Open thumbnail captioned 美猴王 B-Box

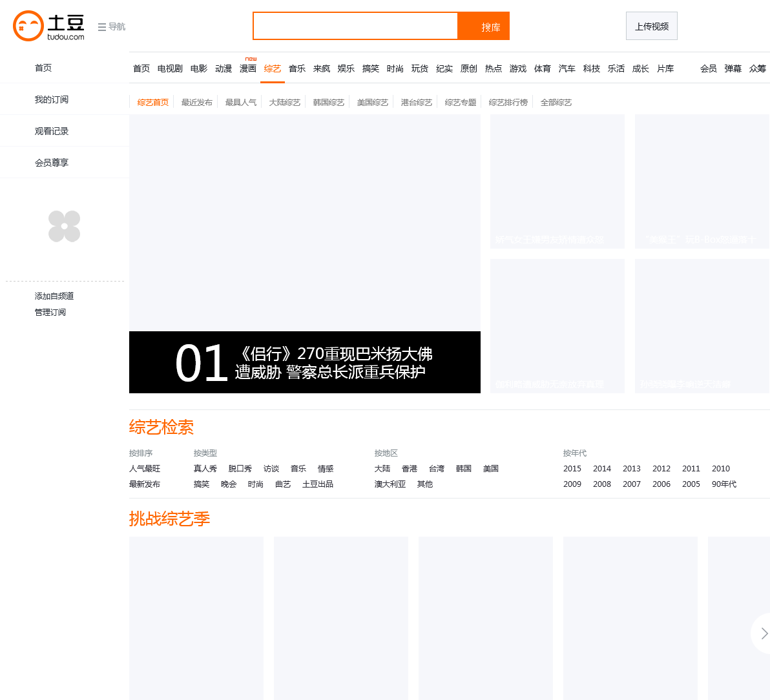pos(702,181)
